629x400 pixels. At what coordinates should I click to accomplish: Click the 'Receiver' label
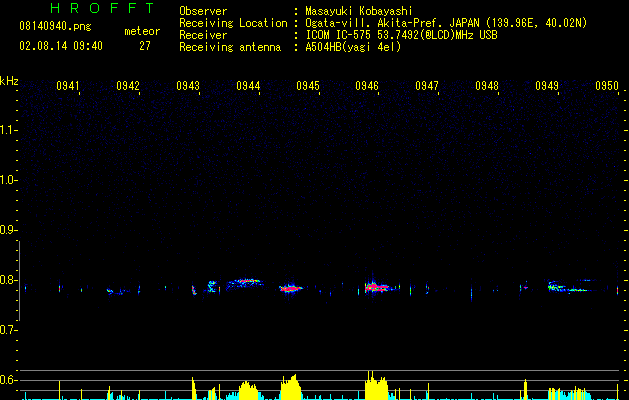[203, 35]
